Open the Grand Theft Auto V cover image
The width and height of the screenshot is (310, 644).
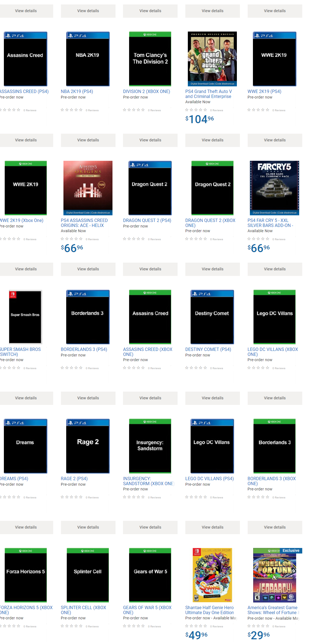(212, 59)
